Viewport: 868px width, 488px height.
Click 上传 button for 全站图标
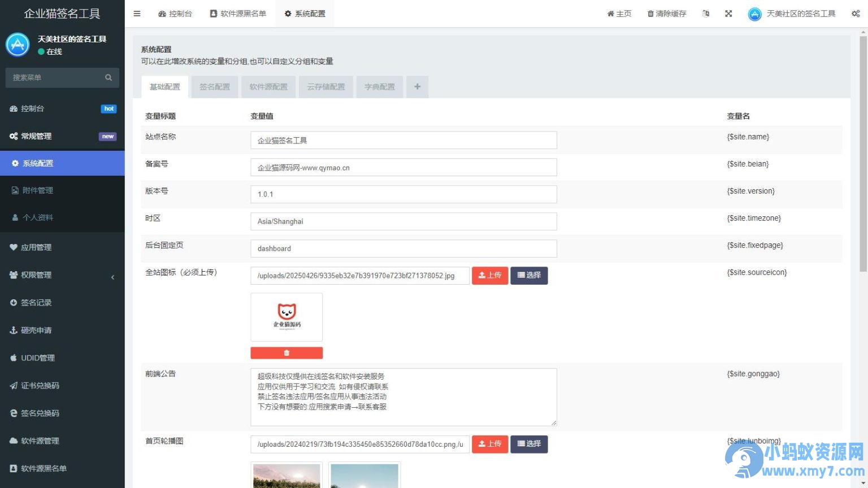[x=490, y=276]
